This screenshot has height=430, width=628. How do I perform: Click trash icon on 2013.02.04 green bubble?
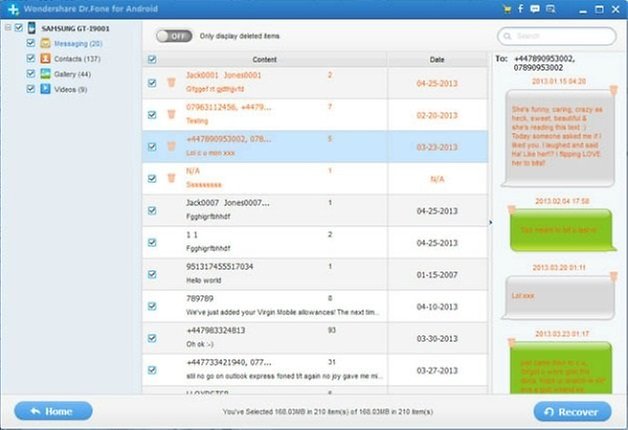tap(511, 209)
